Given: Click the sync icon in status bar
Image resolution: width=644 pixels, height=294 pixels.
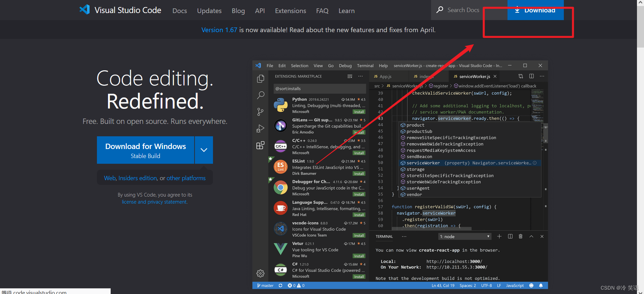Looking at the screenshot, I should 280,286.
